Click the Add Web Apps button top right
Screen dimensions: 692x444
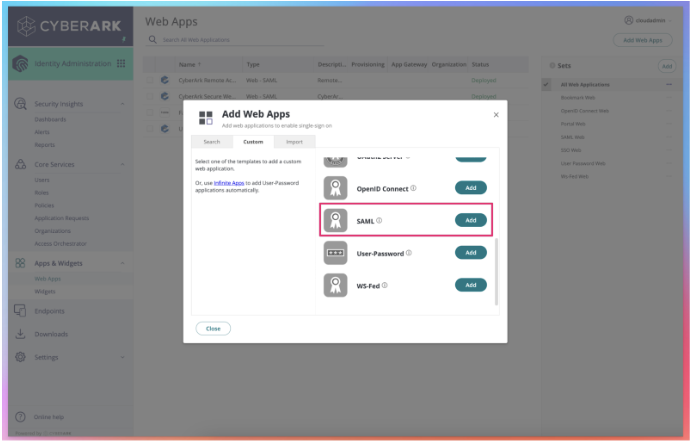click(x=643, y=40)
